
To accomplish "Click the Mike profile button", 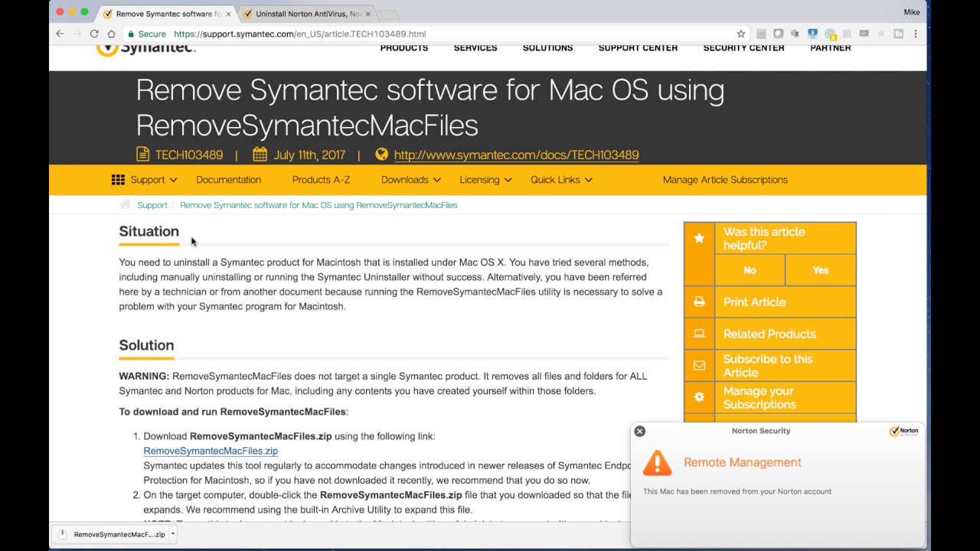I will click(x=911, y=12).
